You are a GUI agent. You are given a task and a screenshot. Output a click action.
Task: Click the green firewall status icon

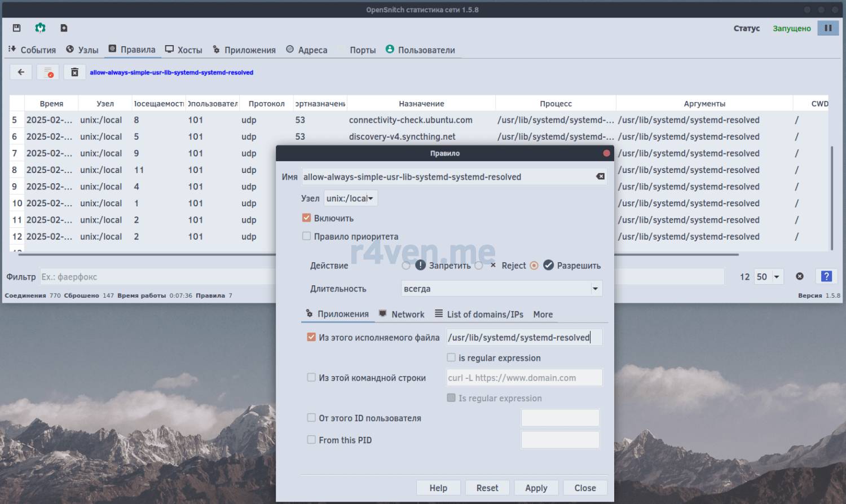click(40, 28)
